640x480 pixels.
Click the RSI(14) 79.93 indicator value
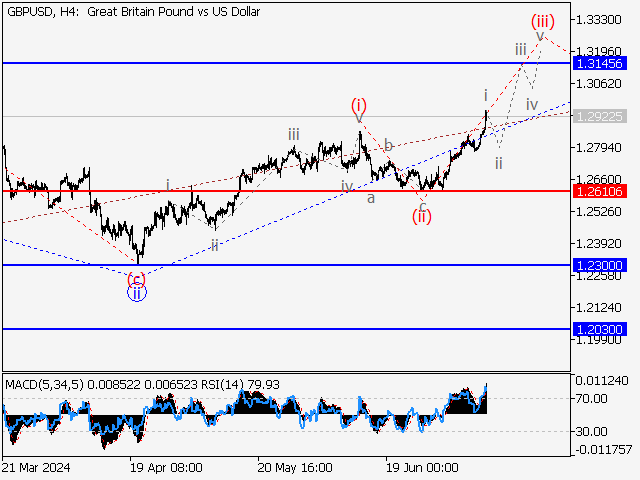240,384
